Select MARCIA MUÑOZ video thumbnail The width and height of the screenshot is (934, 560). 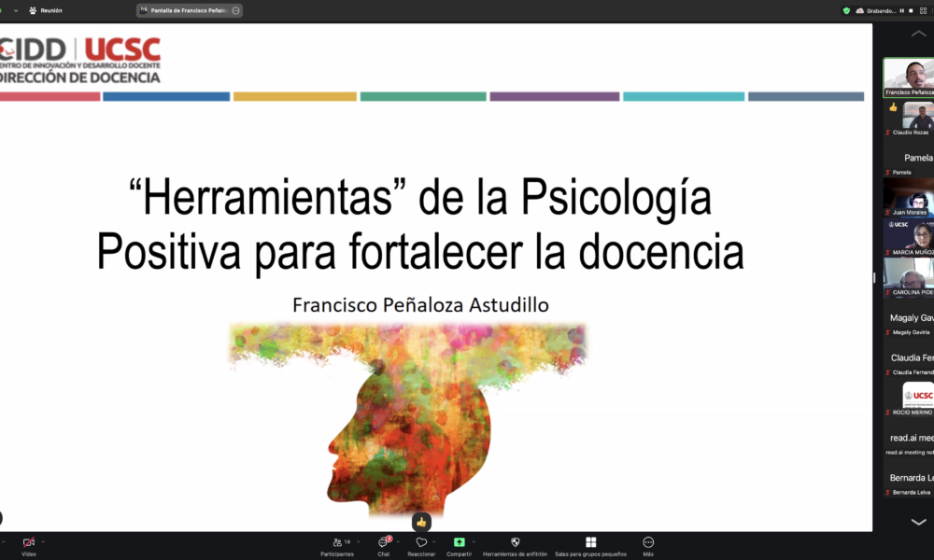coord(909,237)
